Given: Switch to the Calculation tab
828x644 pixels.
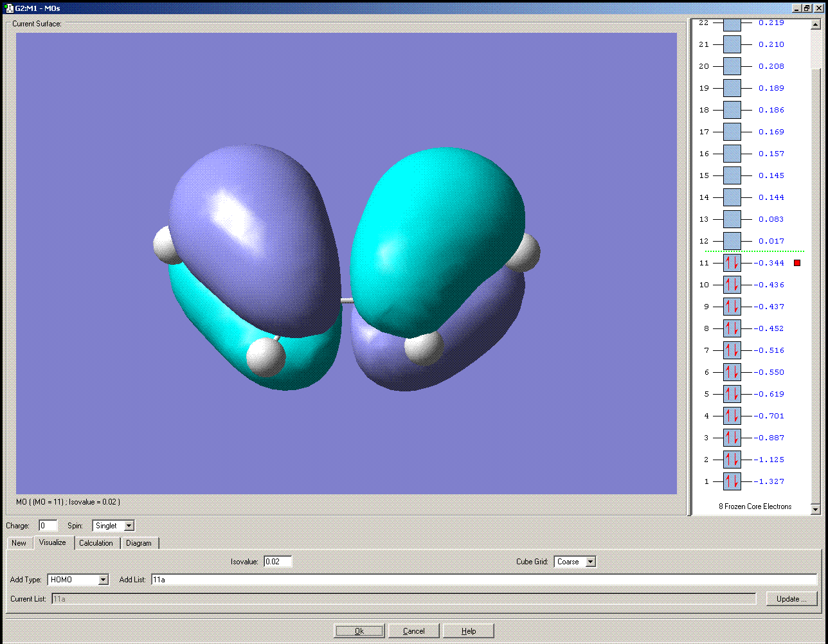Looking at the screenshot, I should (x=96, y=543).
